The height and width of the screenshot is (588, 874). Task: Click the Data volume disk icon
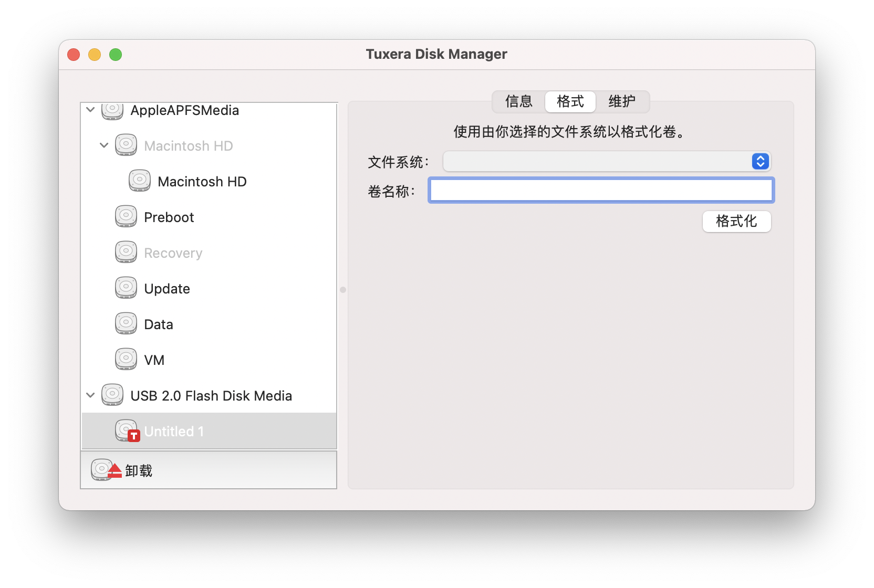tap(126, 324)
